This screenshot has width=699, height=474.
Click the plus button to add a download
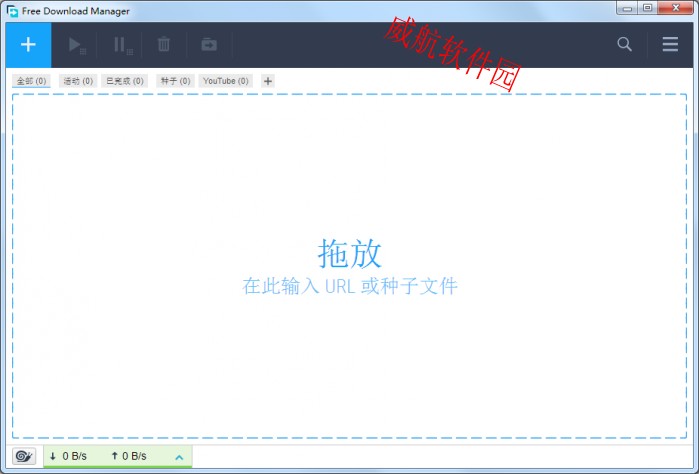(28, 45)
